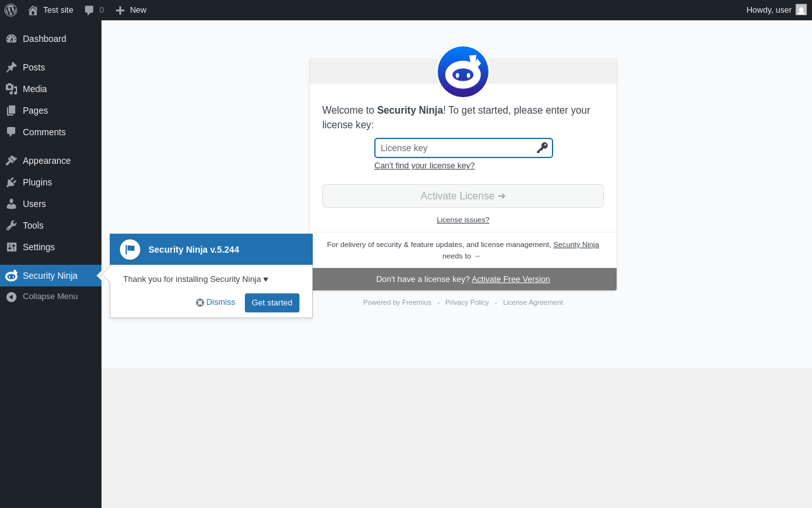Select Security Ninja menu label
Viewport: 812px width, 508px height.
(50, 276)
